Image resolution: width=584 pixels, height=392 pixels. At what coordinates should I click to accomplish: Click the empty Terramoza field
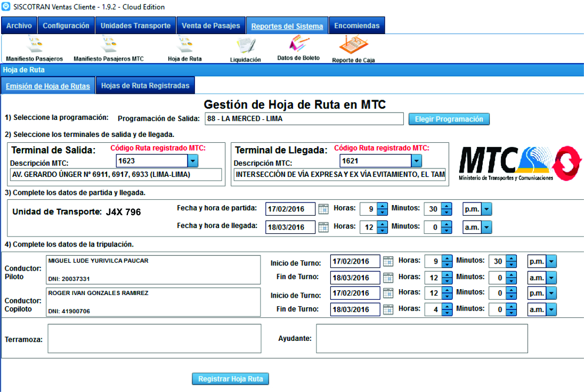(154, 338)
